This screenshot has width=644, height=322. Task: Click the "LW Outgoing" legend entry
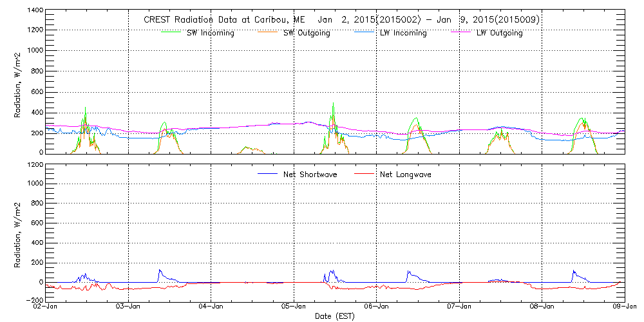pyautogui.click(x=499, y=33)
